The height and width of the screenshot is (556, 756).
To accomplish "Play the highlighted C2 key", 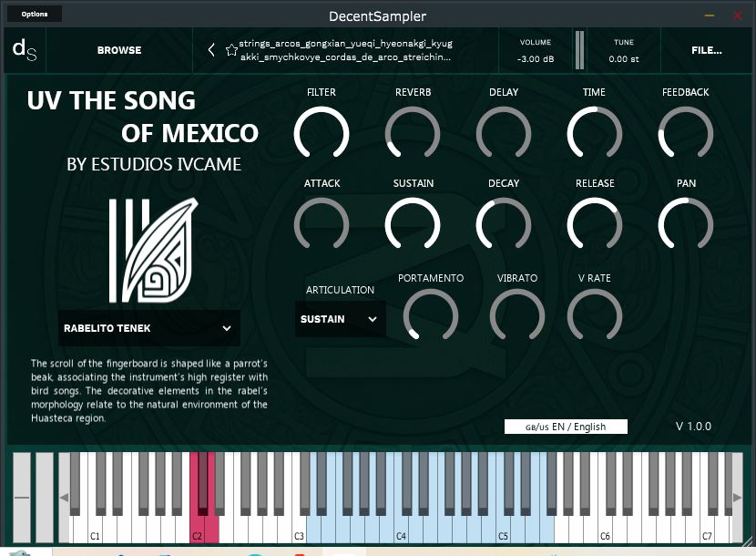I will pyautogui.click(x=197, y=530).
